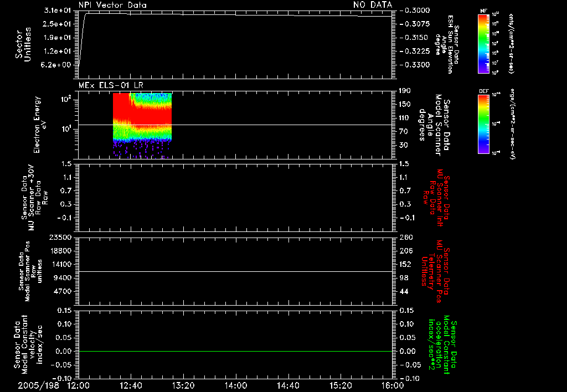Screen dimensions: 567x392
Task: Click the red "MU Scanner Pos Telemetry" axis title
Action: (x=435, y=271)
